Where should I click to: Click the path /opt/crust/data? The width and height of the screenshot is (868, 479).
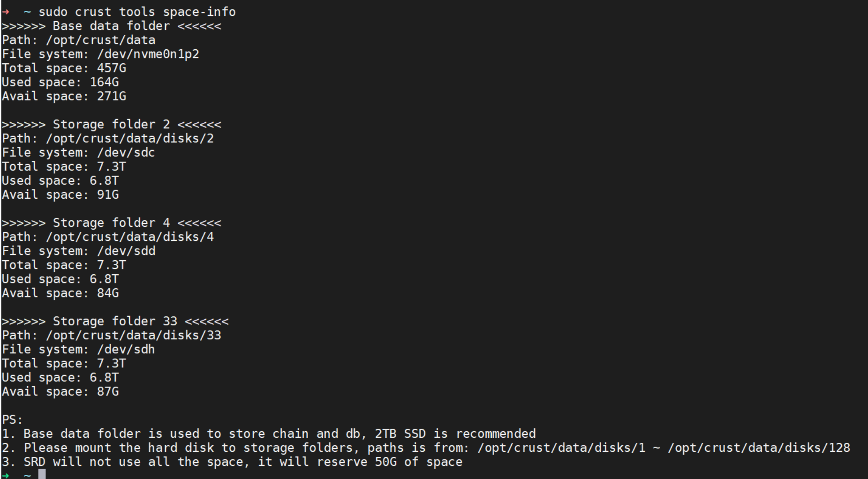coord(100,40)
